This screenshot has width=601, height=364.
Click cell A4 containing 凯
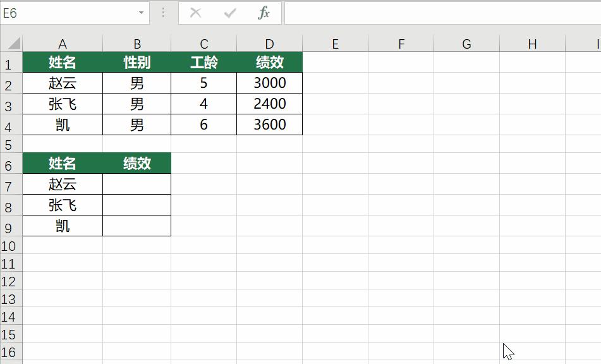pyautogui.click(x=63, y=124)
